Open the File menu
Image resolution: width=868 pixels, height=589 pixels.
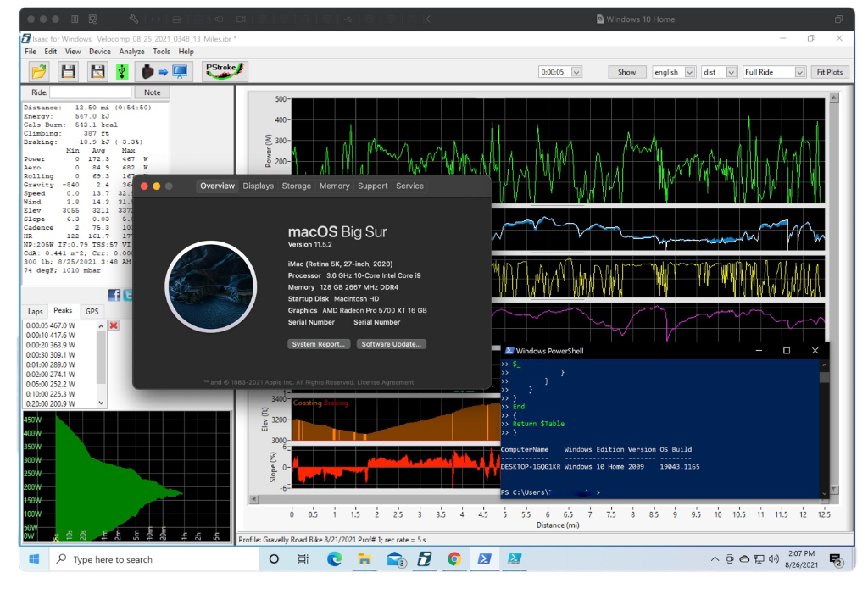point(31,52)
